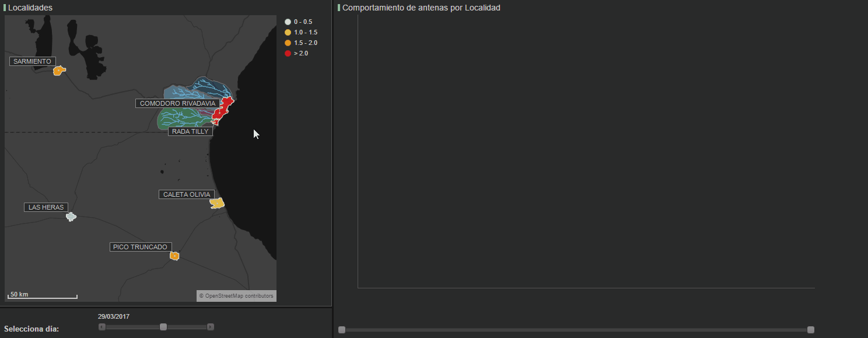
Task: Click the day selector slider handle
Action: (163, 327)
